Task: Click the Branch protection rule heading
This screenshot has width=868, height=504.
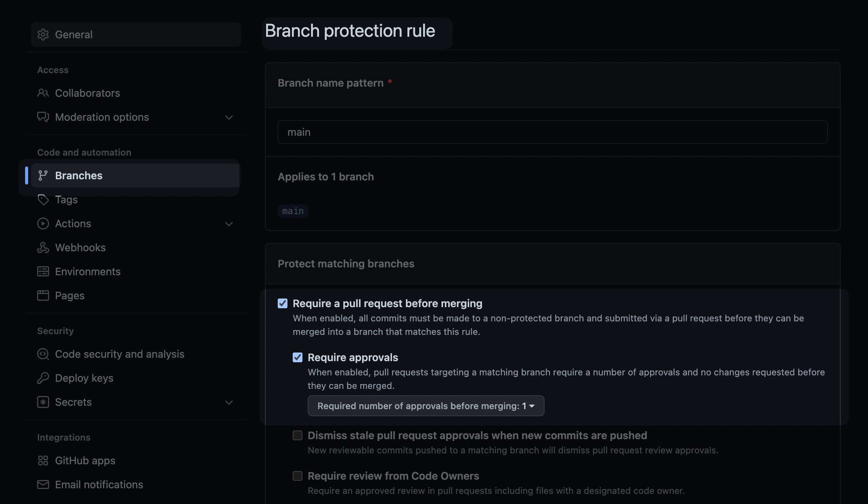Action: tap(350, 31)
